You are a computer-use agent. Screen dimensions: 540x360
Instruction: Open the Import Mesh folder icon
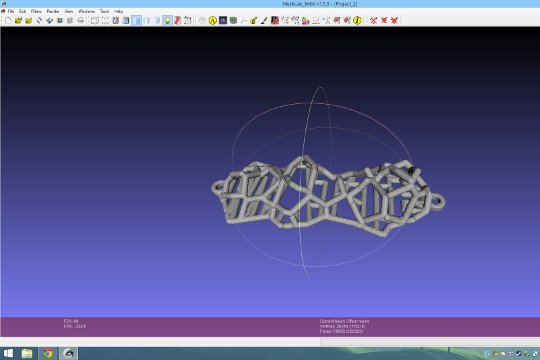coord(29,21)
